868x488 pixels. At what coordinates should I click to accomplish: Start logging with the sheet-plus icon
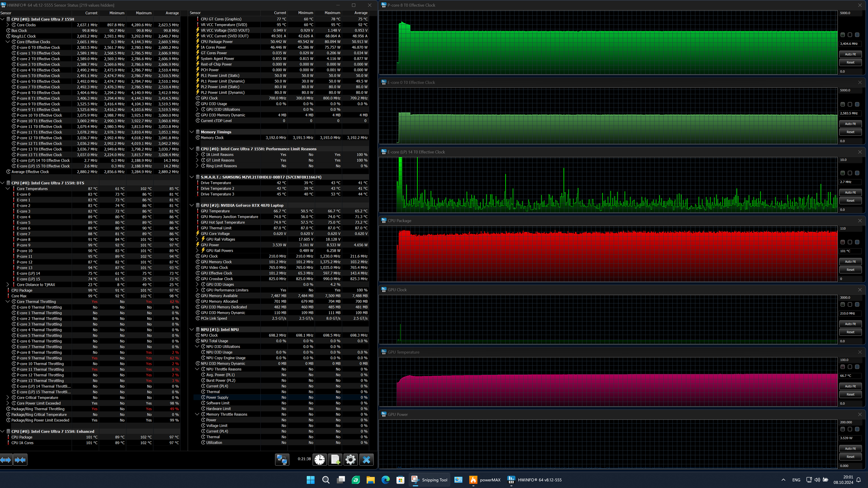pos(335,460)
